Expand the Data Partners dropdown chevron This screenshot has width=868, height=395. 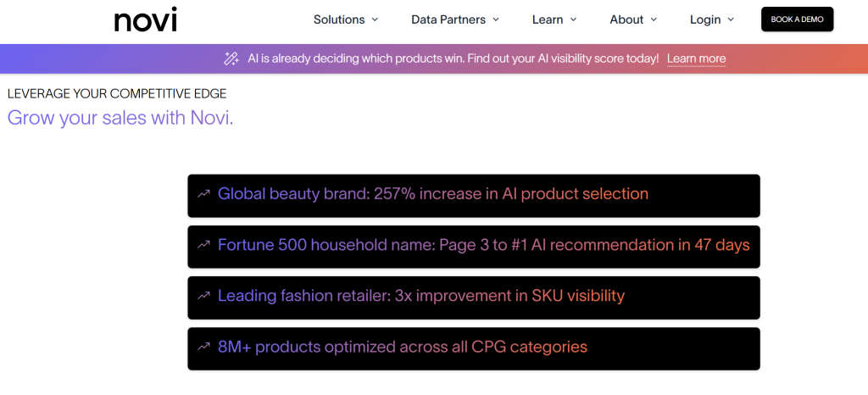(496, 19)
